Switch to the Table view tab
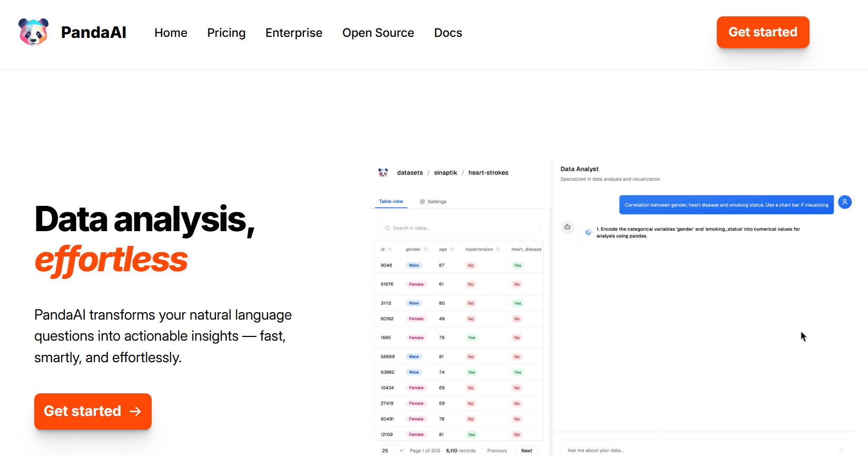868x457 pixels. [391, 202]
